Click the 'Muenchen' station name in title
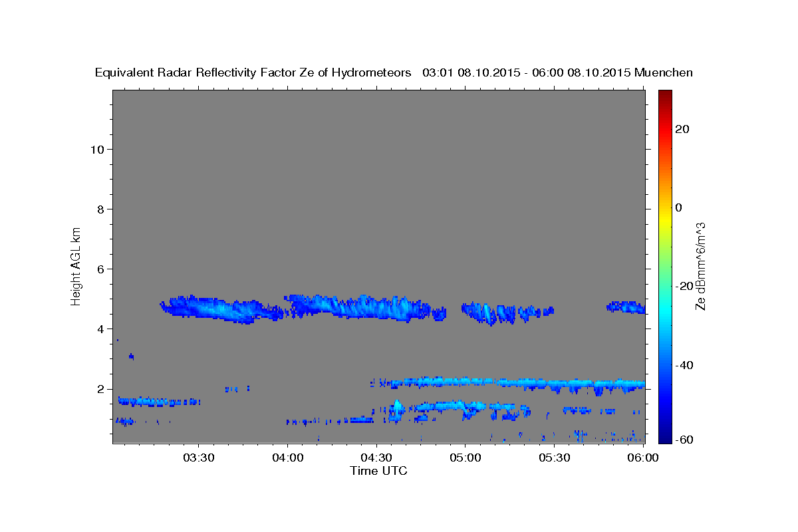The width and height of the screenshot is (798, 532). point(664,72)
